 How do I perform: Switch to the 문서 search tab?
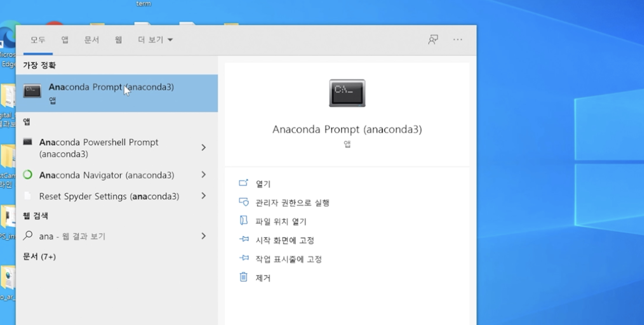[x=91, y=40]
